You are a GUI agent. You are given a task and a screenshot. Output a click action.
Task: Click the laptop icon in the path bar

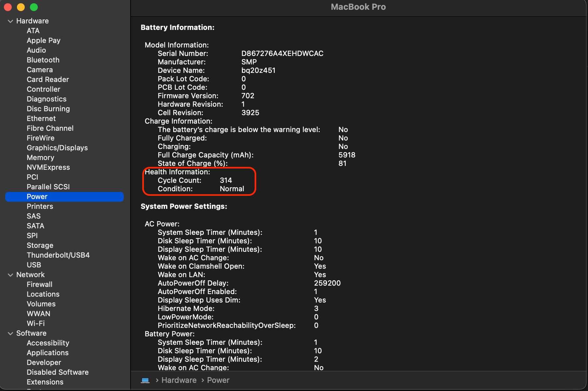[x=145, y=380]
